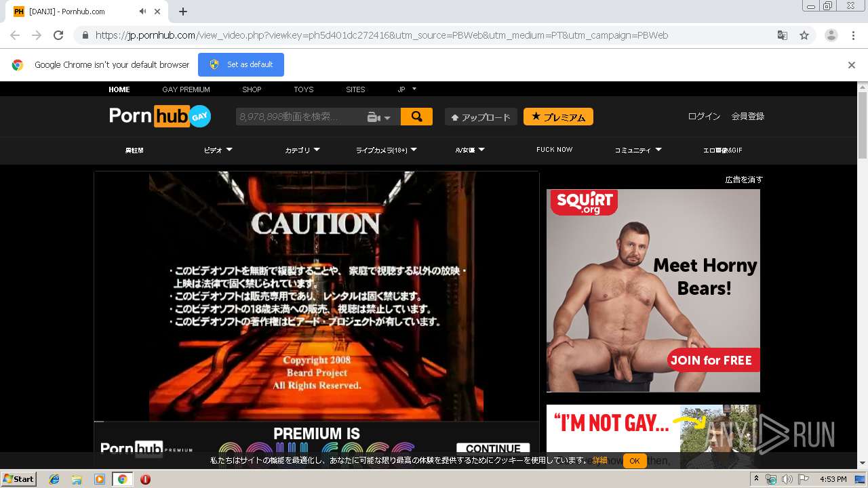This screenshot has height=488, width=868.
Task: Click Set as default button
Action: click(x=241, y=64)
